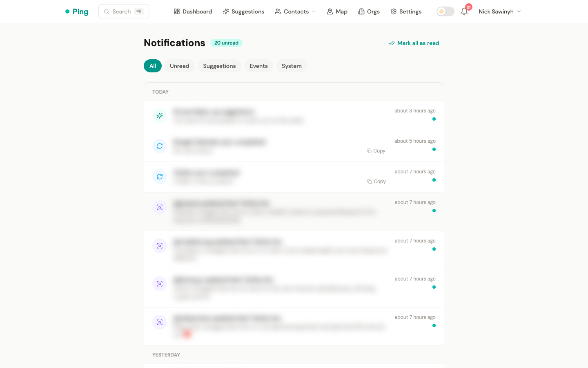Open the notifications bell icon

click(x=464, y=11)
